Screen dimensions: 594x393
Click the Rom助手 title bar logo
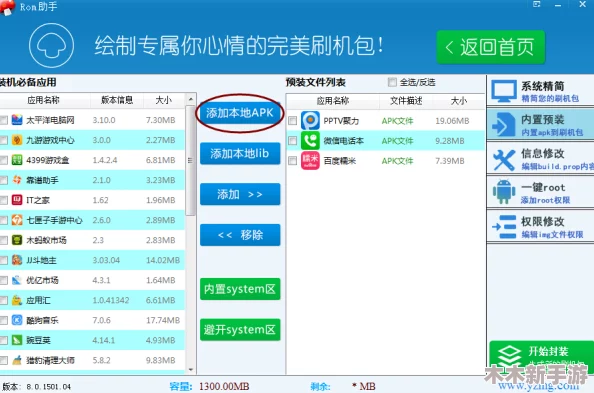point(7,7)
